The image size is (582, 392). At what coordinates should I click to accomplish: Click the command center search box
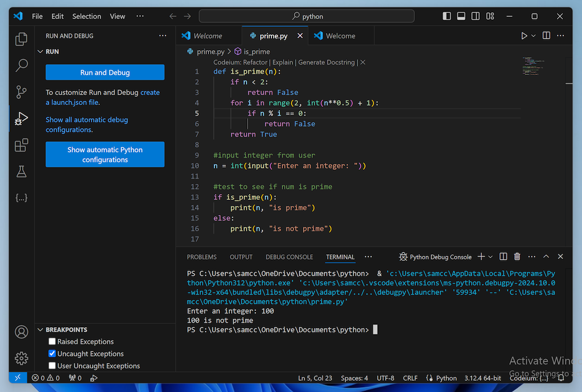point(308,17)
